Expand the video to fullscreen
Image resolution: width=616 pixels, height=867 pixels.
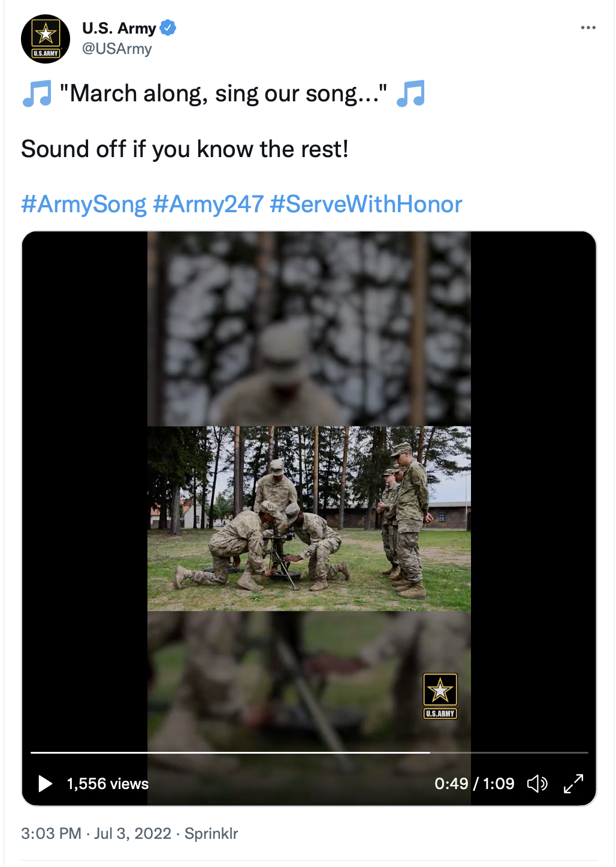coord(573,784)
